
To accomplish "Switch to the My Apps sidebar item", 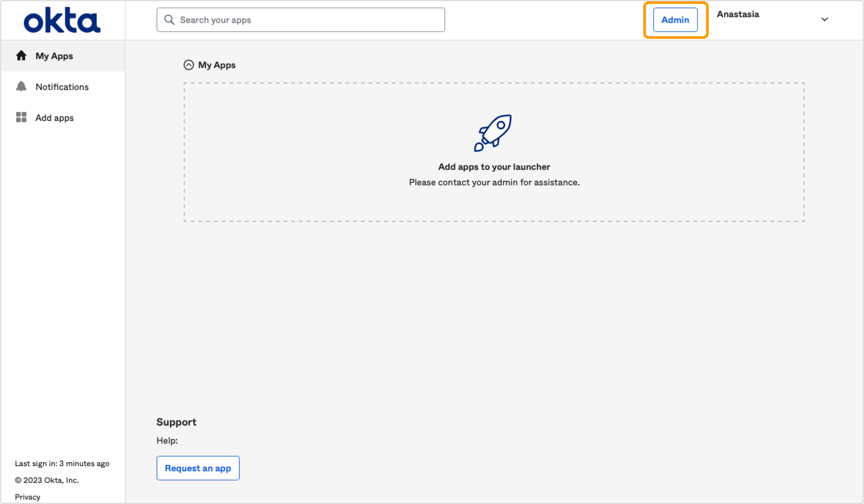I will (54, 56).
